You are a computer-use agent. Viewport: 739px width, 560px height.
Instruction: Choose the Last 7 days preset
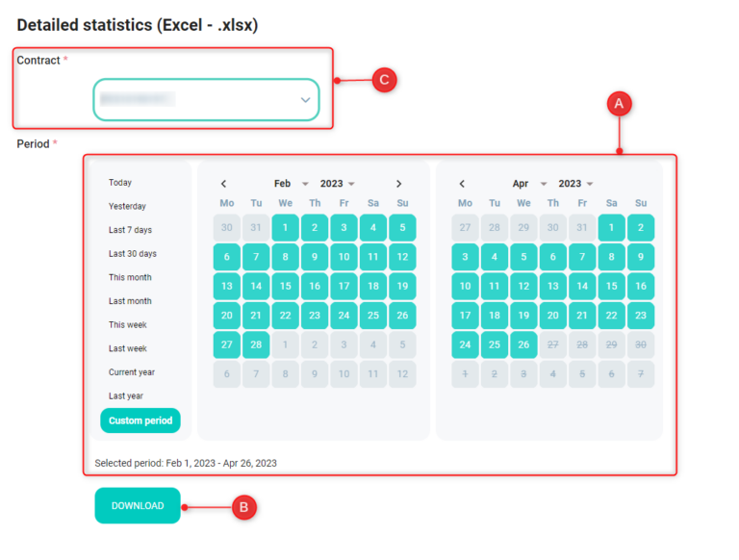pyautogui.click(x=130, y=230)
